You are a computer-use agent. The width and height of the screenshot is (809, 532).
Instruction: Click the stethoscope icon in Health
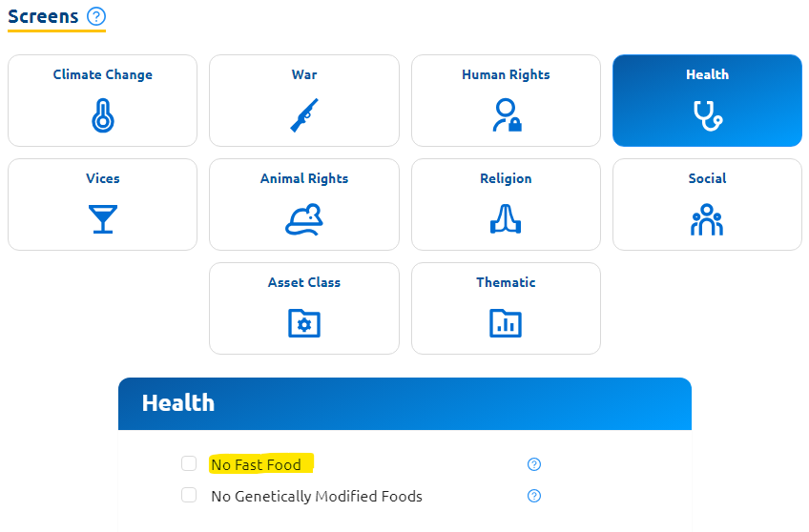click(x=707, y=115)
